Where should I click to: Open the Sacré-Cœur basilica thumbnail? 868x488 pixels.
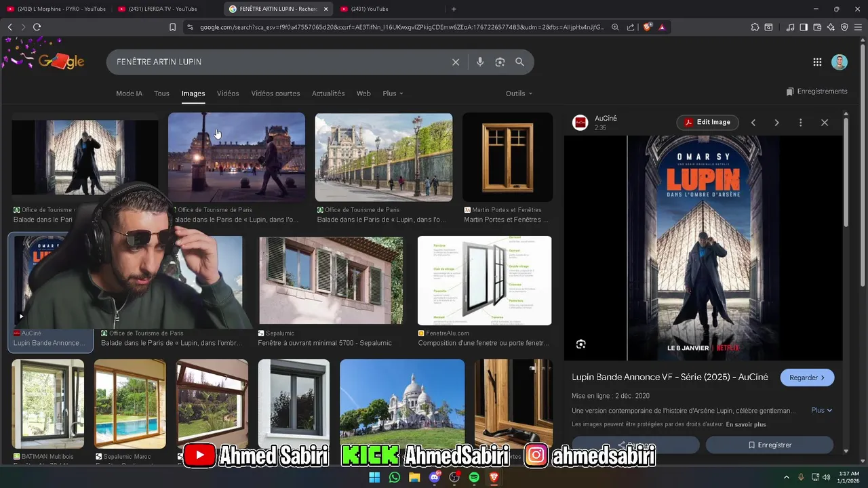[x=402, y=404]
